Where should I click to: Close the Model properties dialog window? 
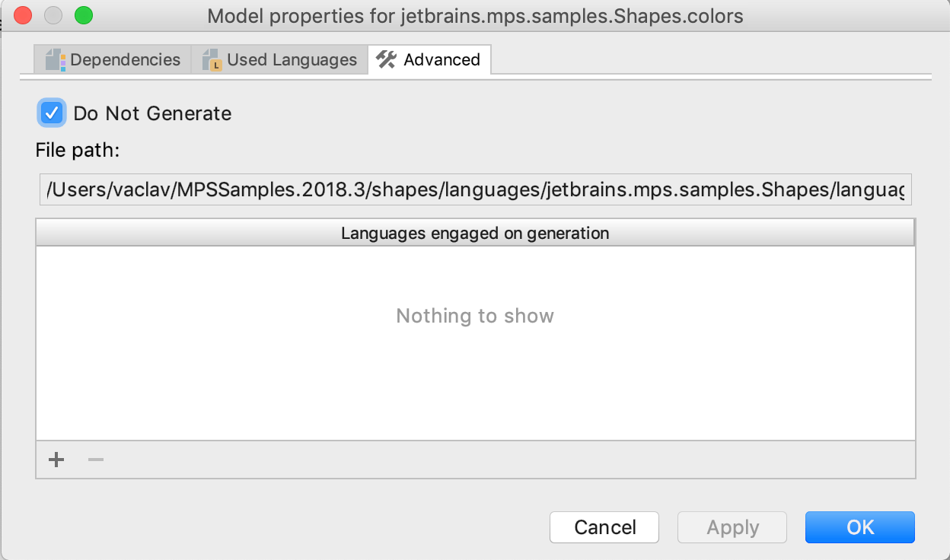23,15
